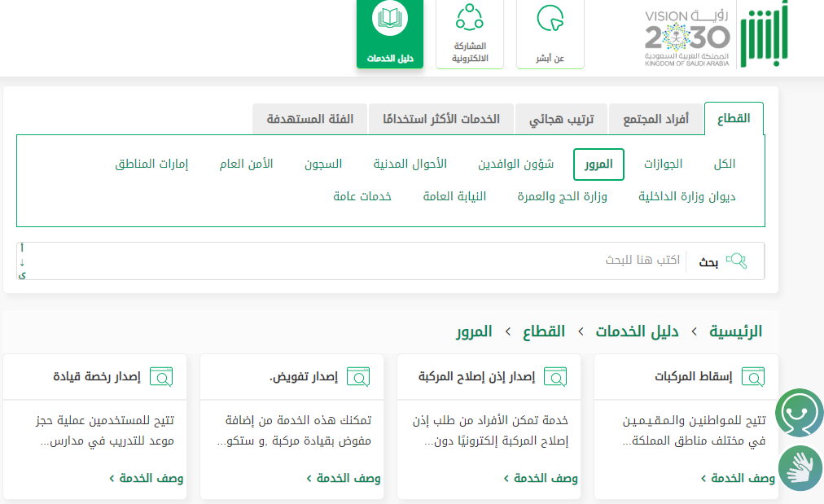824x504 pixels.
Task: Select the الجوازات sector filter
Action: point(663,164)
